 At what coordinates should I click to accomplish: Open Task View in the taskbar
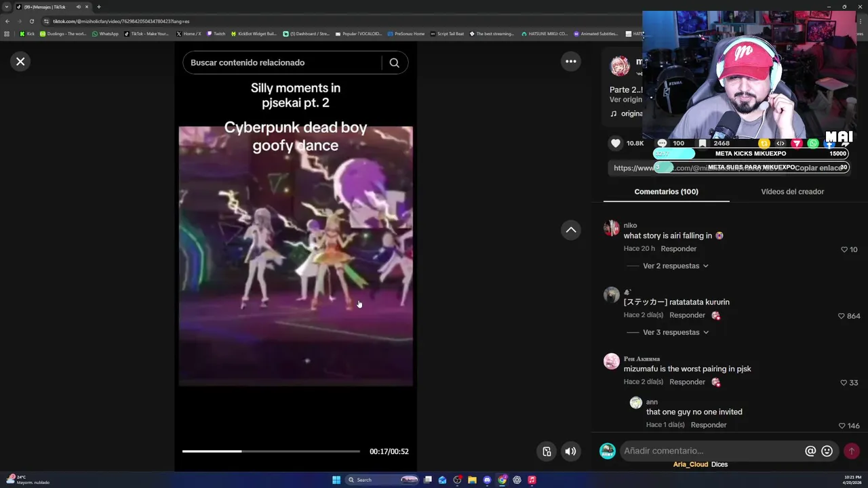pos(428,480)
